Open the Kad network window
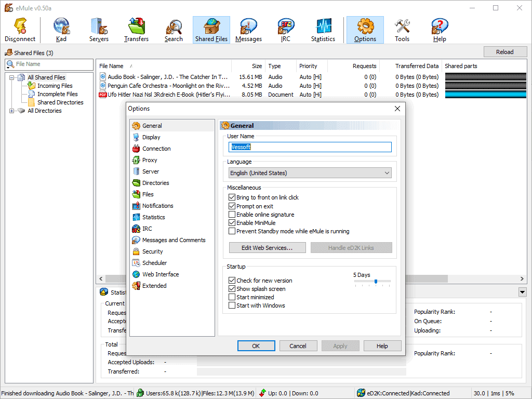Screen dimensions: 532x399 (61, 30)
